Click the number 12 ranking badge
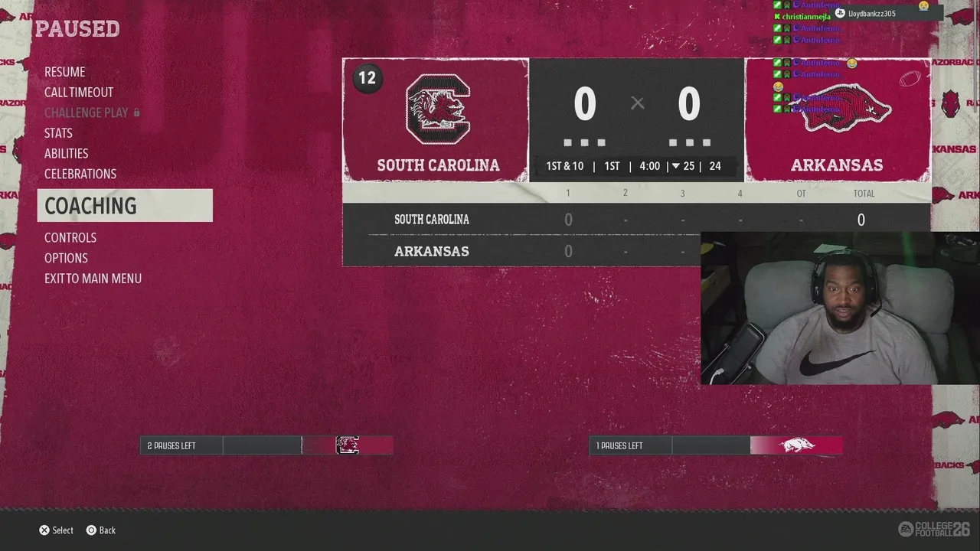 [x=367, y=78]
